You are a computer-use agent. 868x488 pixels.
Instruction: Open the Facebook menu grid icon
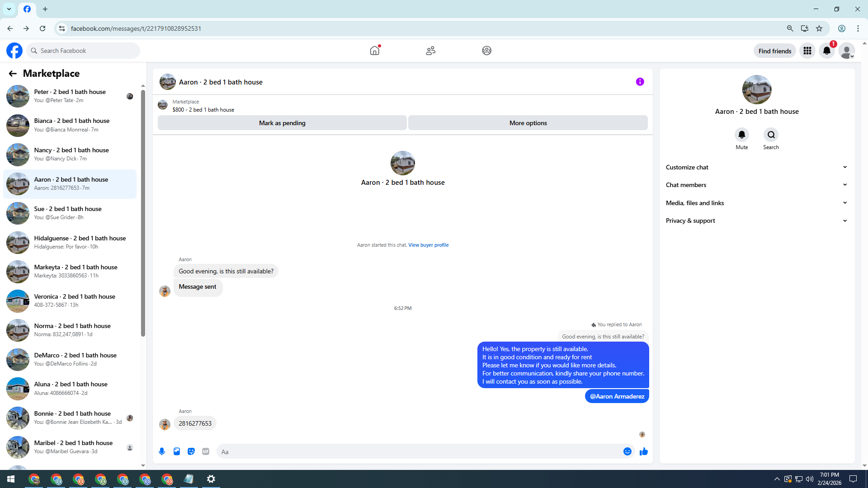(x=807, y=51)
